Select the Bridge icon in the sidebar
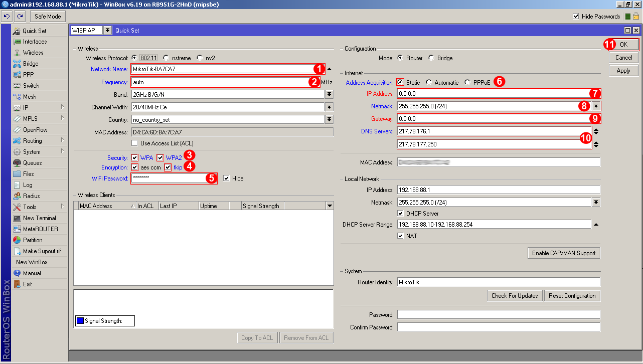Image resolution: width=643 pixels, height=364 pixels. tap(17, 64)
